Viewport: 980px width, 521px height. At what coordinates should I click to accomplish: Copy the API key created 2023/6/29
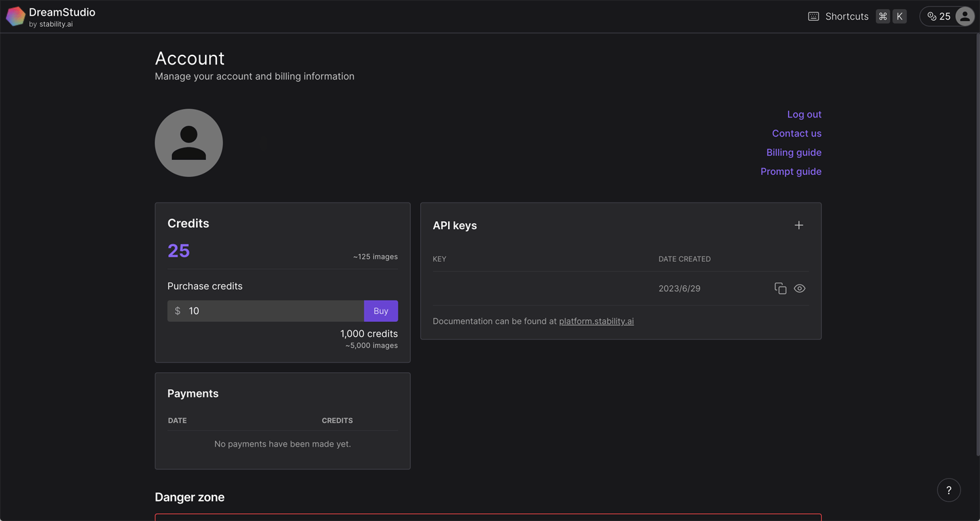click(780, 289)
